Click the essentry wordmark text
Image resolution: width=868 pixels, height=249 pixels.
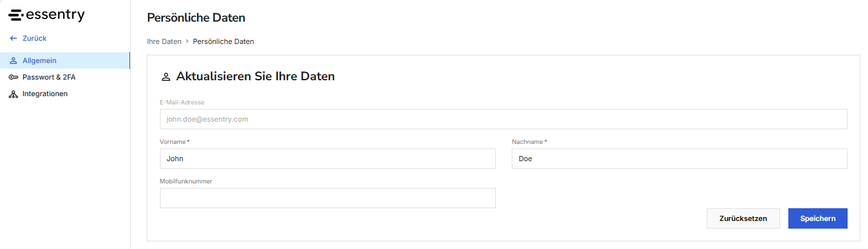click(55, 15)
